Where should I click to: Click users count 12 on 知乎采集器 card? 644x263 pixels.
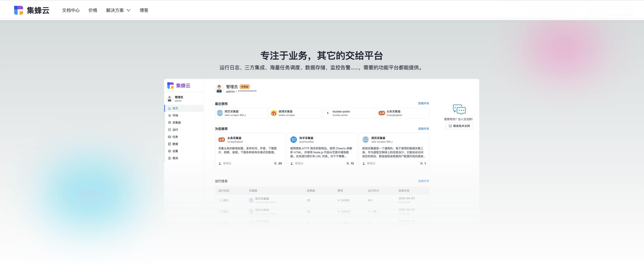coord(350,163)
